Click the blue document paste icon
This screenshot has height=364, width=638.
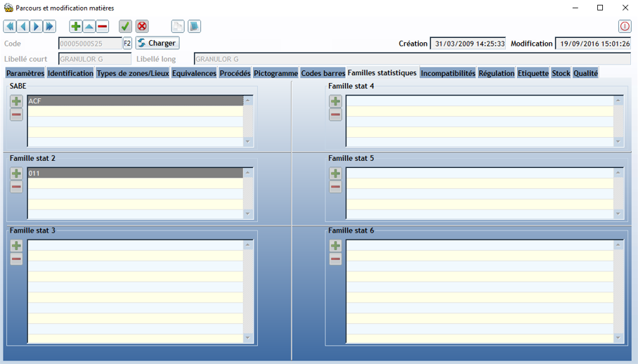coord(194,27)
